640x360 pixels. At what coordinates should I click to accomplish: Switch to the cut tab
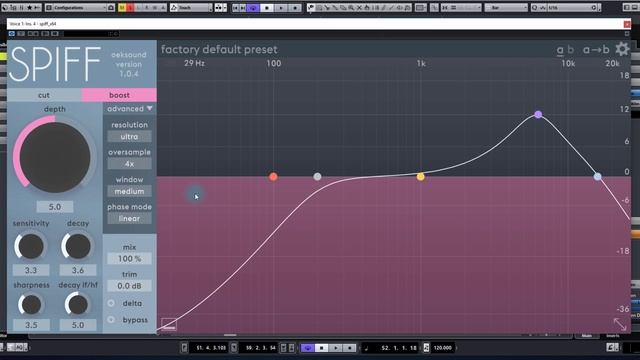pos(44,95)
